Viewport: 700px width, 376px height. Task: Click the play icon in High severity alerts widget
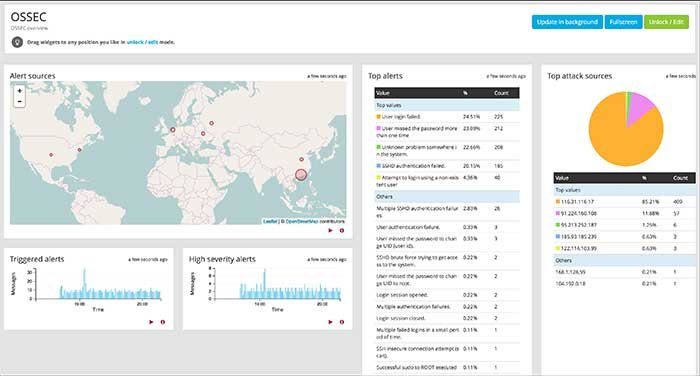point(330,322)
